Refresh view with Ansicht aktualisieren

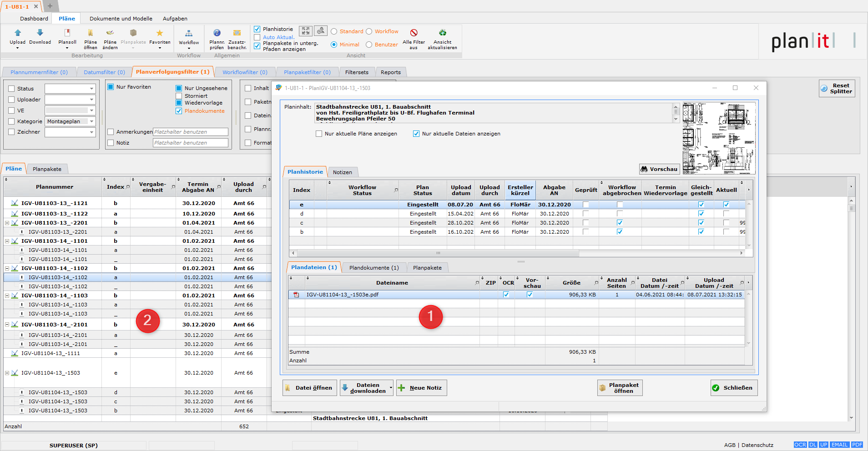tap(442, 33)
